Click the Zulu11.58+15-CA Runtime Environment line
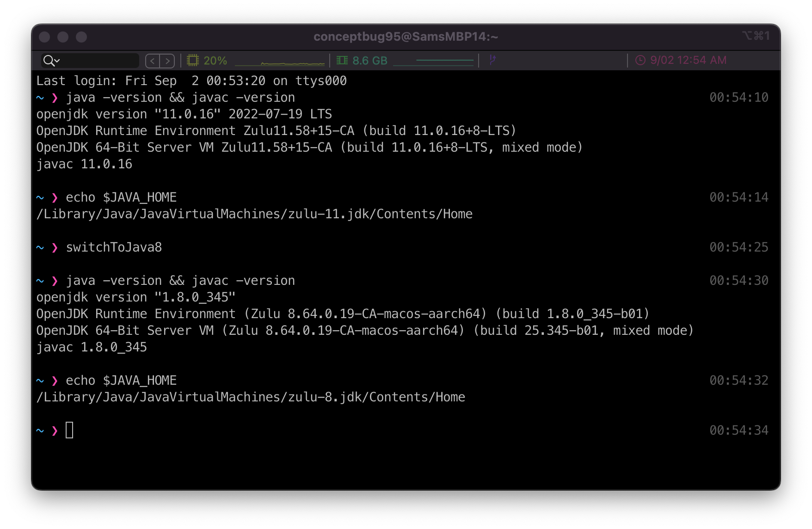The height and width of the screenshot is (529, 812). point(276,131)
